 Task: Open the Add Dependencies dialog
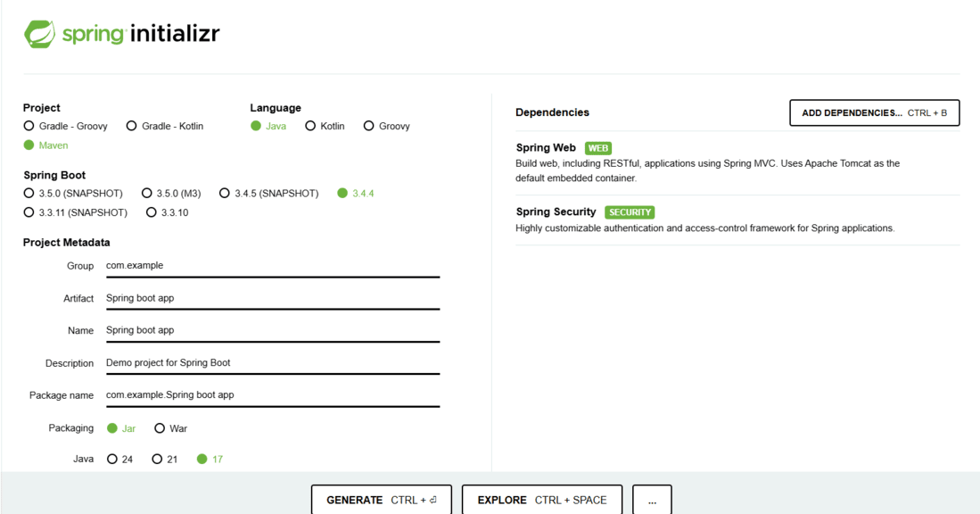pos(875,113)
